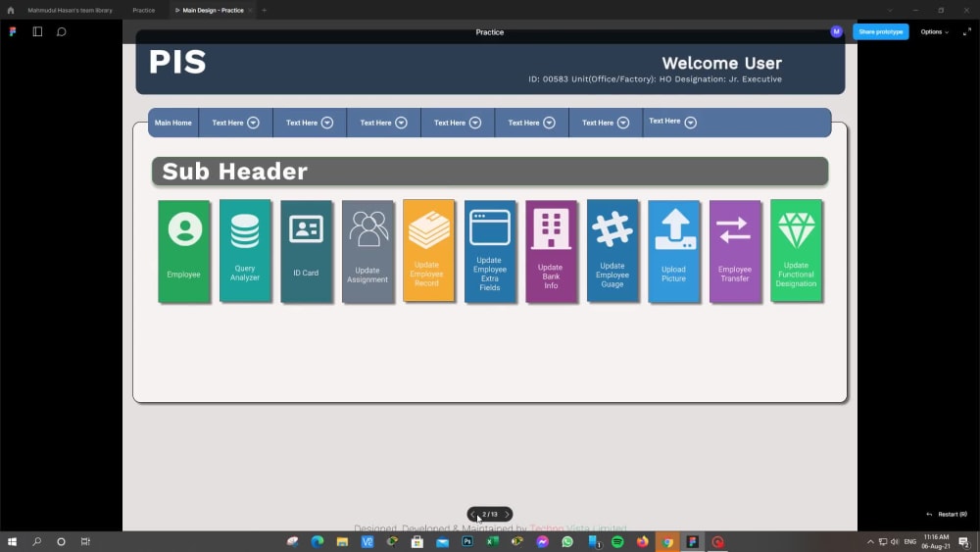Expand the first Text Here dropdown after Main Home
Screen dimensions: 980x552
click(253, 123)
